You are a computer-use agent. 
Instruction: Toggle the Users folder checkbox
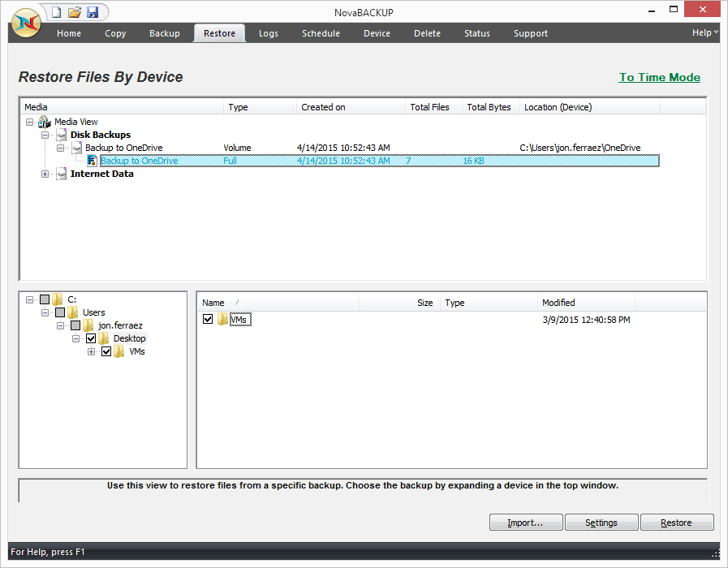[60, 312]
